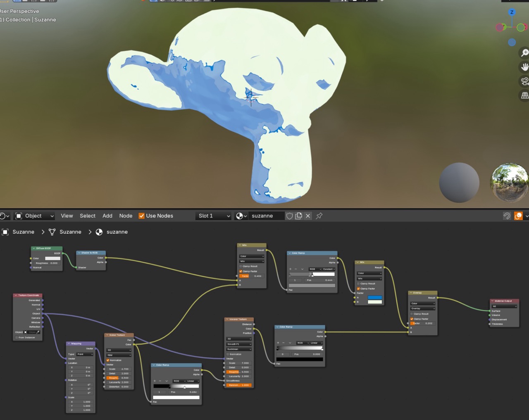Open the Mapping Type Point dropdown

(x=85, y=354)
